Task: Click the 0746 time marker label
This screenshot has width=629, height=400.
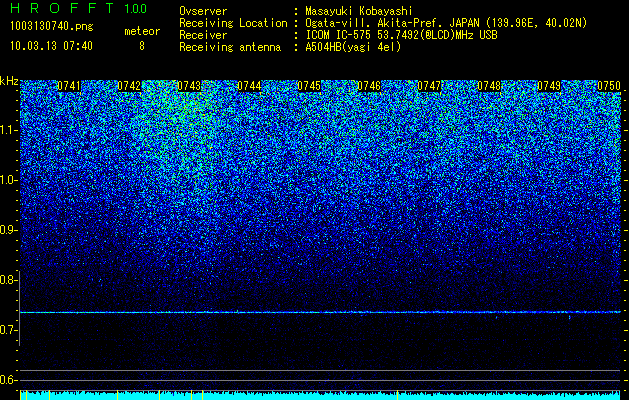Action: pos(369,86)
